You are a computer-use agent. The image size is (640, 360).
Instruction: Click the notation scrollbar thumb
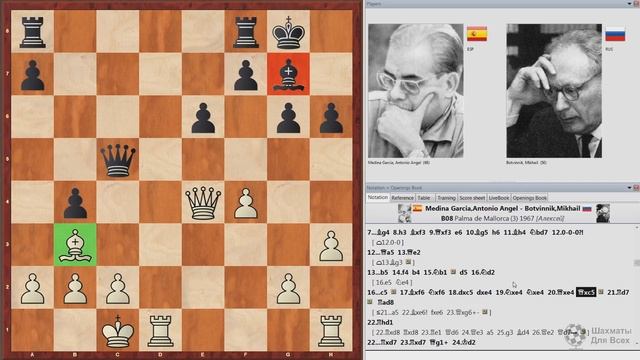click(x=637, y=263)
